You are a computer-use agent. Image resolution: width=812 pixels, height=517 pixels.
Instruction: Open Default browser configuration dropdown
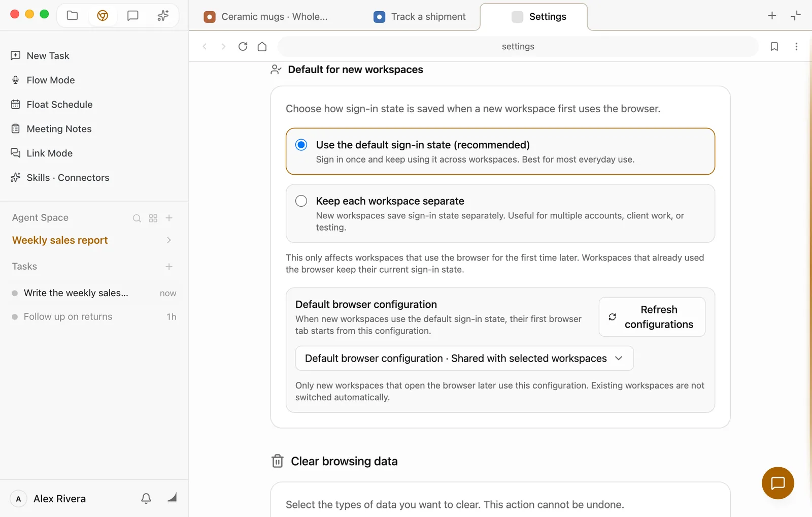point(464,359)
